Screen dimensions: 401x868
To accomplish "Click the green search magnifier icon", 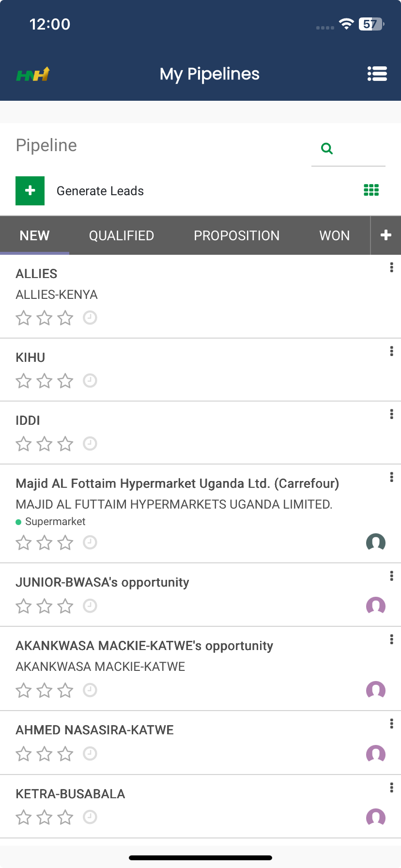I will pos(327,149).
